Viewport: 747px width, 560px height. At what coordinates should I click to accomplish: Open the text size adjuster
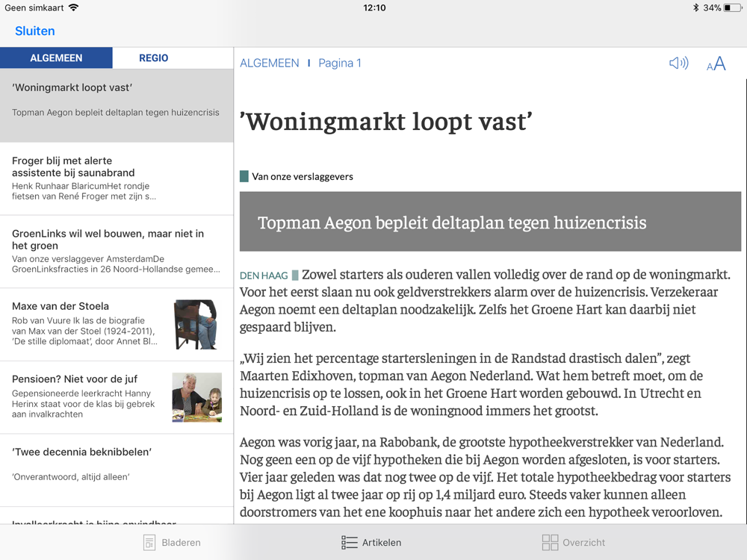click(x=716, y=64)
